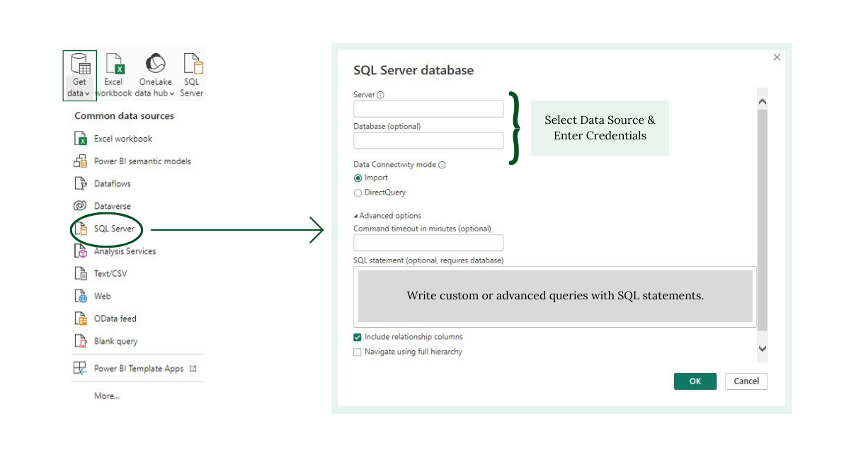Choose Text/CSV menu entry

[x=110, y=273]
